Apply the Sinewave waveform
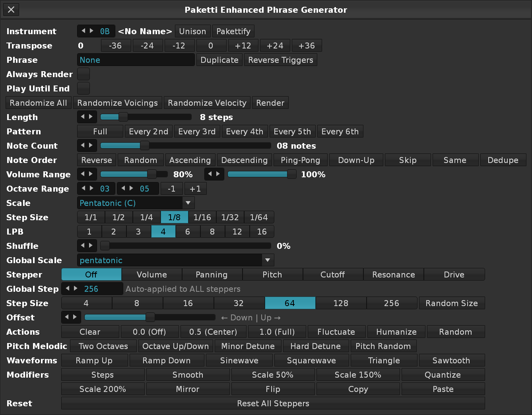This screenshot has height=415, width=532. (x=239, y=361)
